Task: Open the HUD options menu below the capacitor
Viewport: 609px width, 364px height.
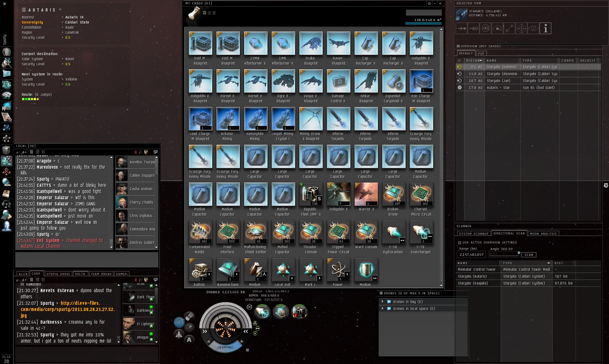Action: coord(247,350)
